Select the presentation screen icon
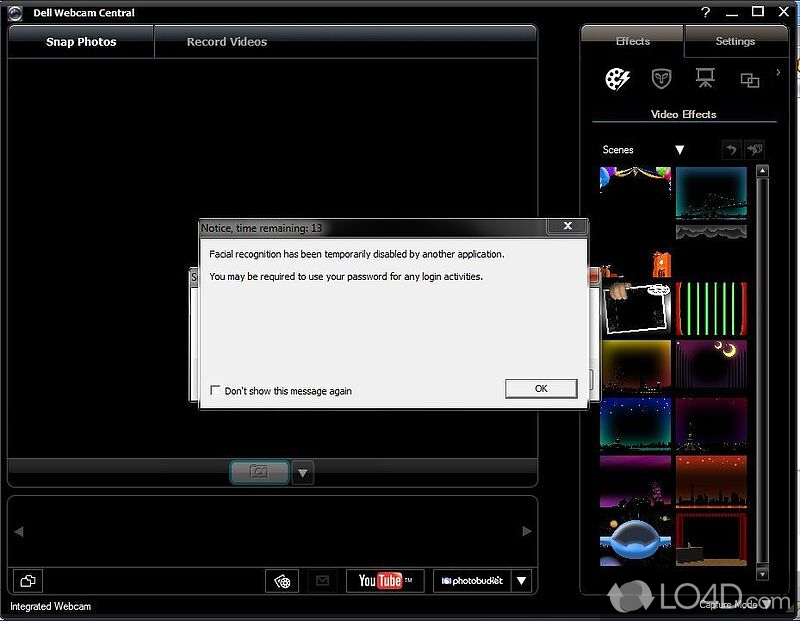The image size is (800, 621). (x=705, y=80)
